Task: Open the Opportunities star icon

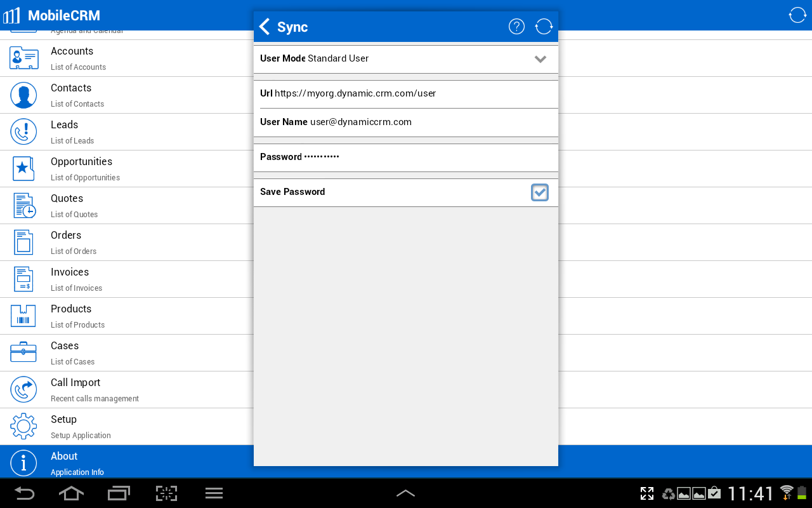Action: pos(23,168)
